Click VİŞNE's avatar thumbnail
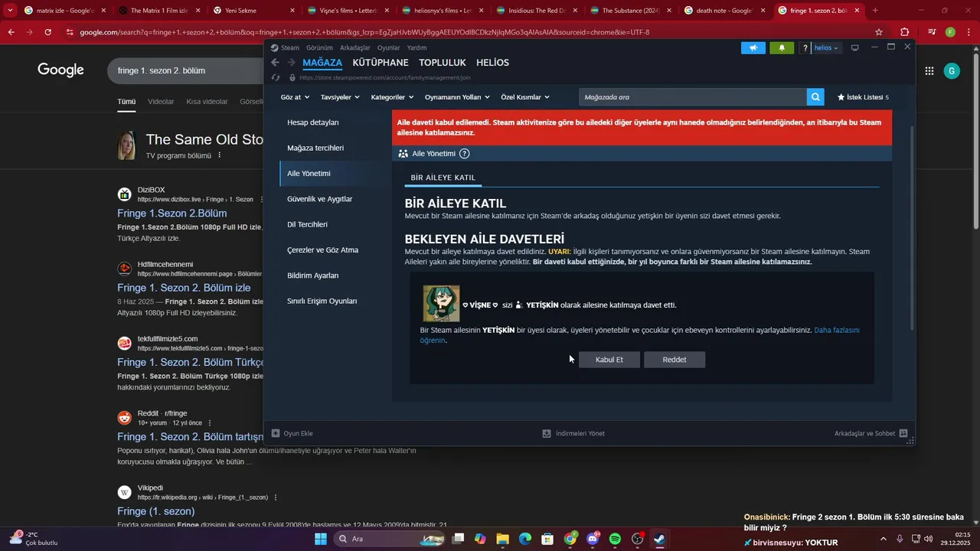 pyautogui.click(x=442, y=304)
